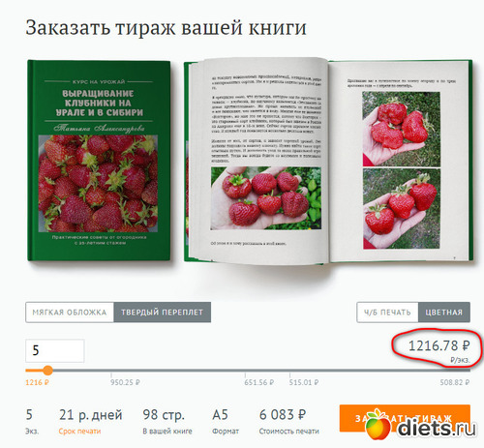
Task: Switch to Ч/Б ПЕЧАТЬ printing
Action: [x=387, y=312]
